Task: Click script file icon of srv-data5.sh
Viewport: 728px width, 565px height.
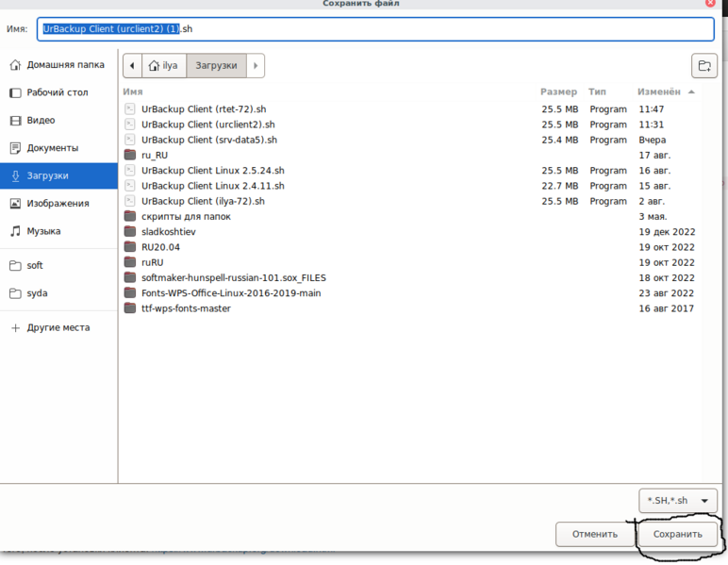Action: 130,140
